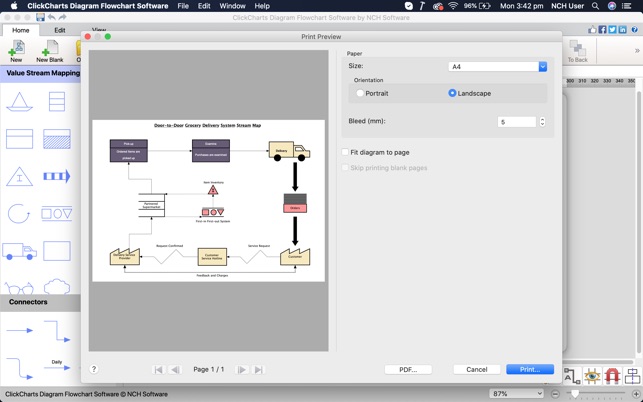Go to the last preview page
This screenshot has width=643, height=402.
click(x=258, y=370)
